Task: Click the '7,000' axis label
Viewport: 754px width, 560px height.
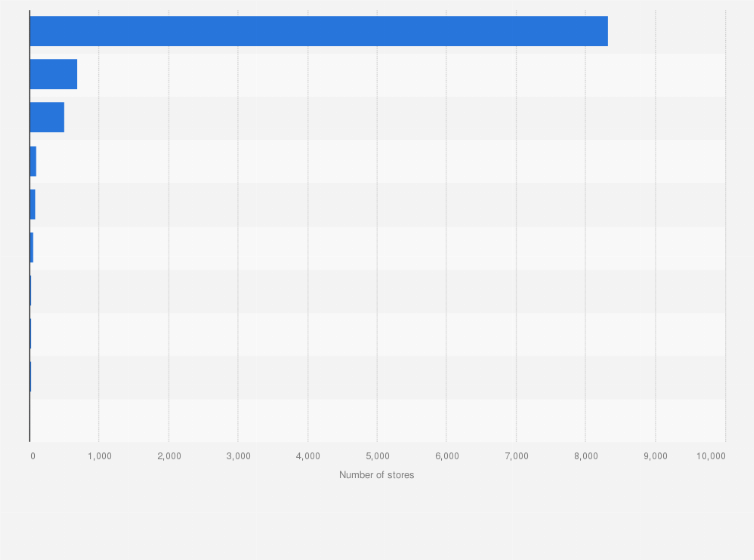Action: (x=516, y=456)
